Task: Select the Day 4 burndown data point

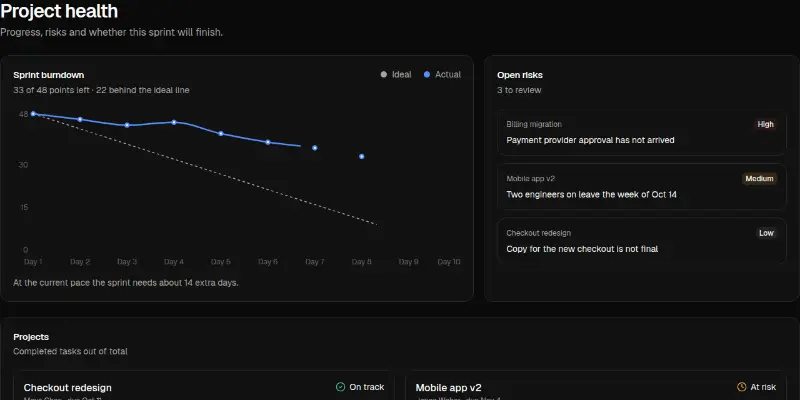Action: 174,122
